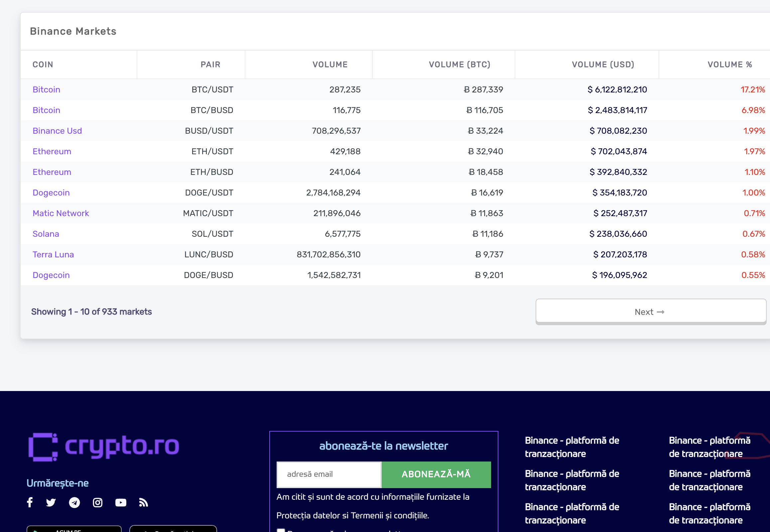The image size is (770, 532).
Task: Open the Terra Luna coin link
Action: point(53,255)
